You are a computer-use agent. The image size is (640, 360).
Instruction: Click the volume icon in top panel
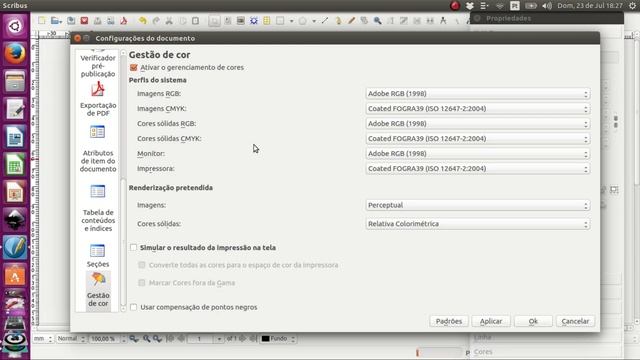[x=547, y=6]
